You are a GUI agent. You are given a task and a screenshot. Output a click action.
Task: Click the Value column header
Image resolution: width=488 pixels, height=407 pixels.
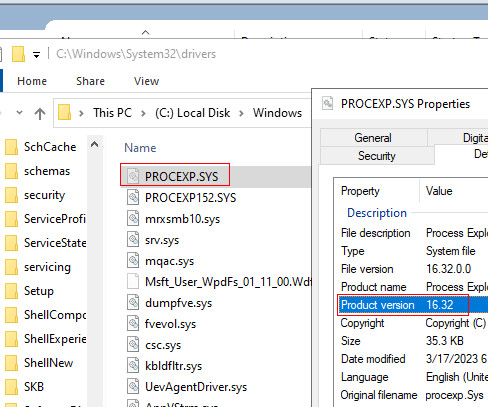click(x=439, y=191)
